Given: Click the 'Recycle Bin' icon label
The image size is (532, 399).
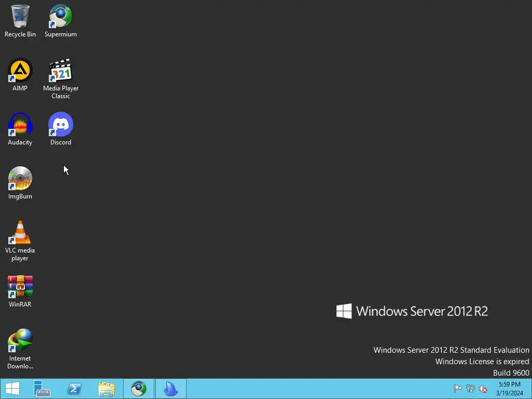Looking at the screenshot, I should pos(20,34).
